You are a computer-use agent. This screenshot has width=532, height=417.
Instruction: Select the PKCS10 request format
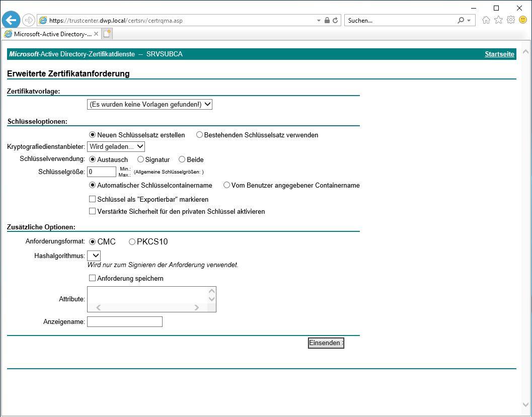click(x=132, y=242)
